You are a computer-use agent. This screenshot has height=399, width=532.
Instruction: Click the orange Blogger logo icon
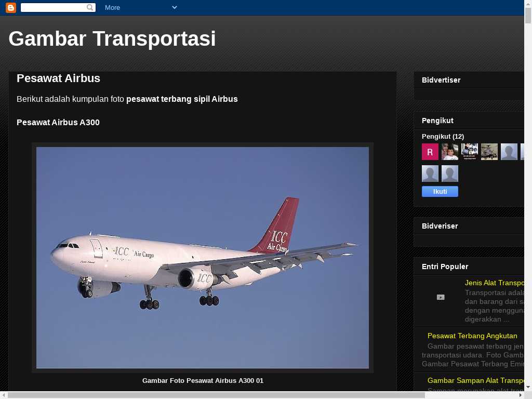click(11, 7)
